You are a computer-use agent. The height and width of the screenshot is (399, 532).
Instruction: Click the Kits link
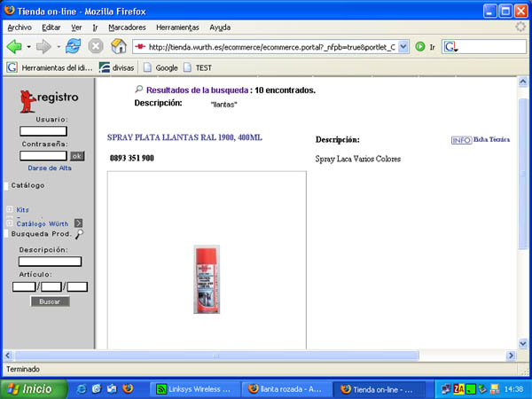click(22, 209)
